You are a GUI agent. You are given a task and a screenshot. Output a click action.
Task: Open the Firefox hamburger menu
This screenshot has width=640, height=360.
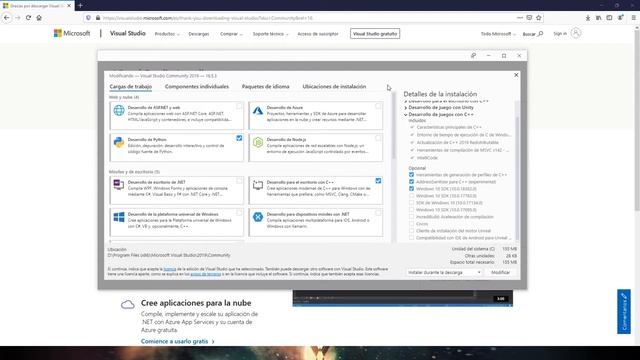tap(633, 18)
